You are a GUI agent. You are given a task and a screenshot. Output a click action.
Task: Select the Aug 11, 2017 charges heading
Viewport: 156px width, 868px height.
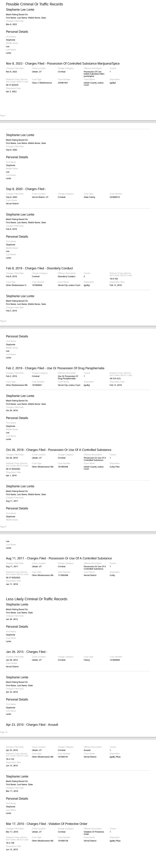click(59, 558)
